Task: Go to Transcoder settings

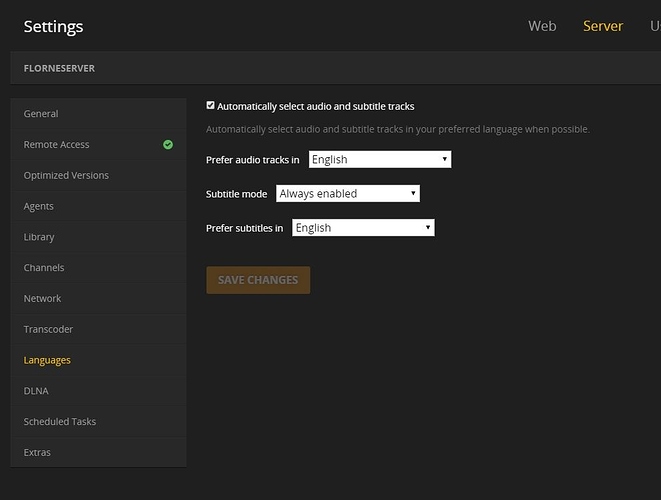Action: 48,329
